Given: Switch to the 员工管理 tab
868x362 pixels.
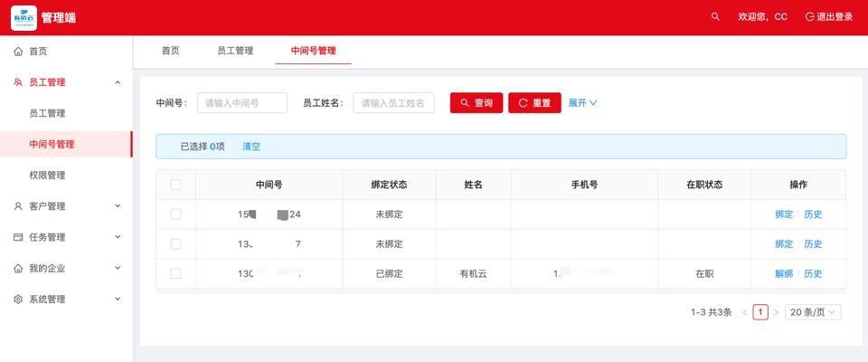Looking at the screenshot, I should coord(235,51).
